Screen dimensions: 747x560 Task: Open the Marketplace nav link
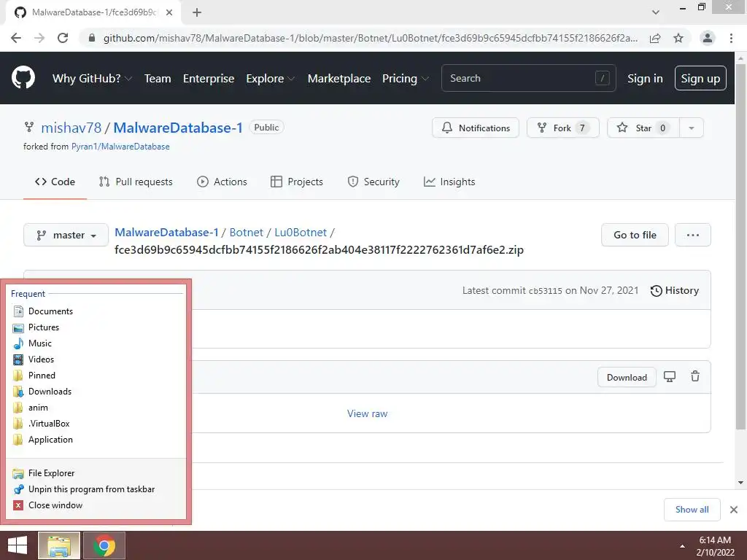click(339, 79)
